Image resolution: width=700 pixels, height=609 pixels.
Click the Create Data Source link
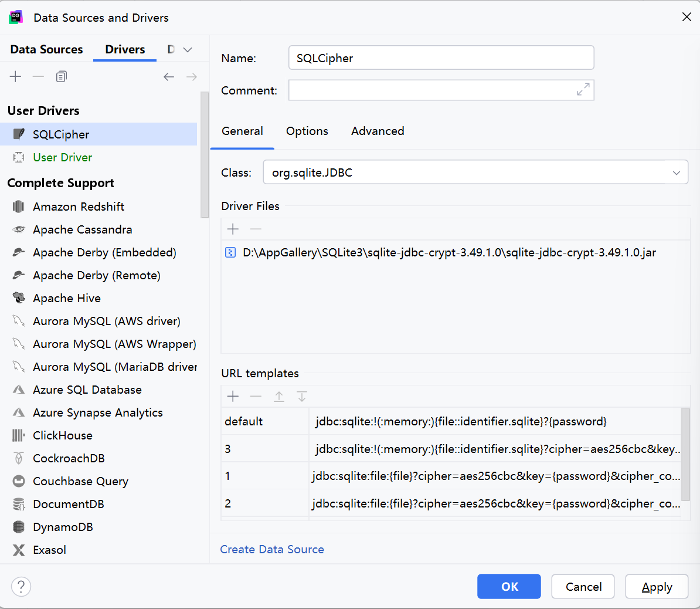[272, 549]
